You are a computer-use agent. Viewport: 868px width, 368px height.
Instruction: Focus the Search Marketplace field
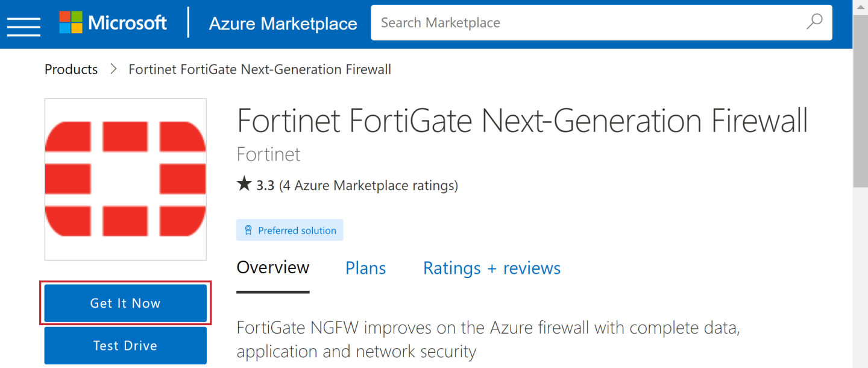pos(585,23)
